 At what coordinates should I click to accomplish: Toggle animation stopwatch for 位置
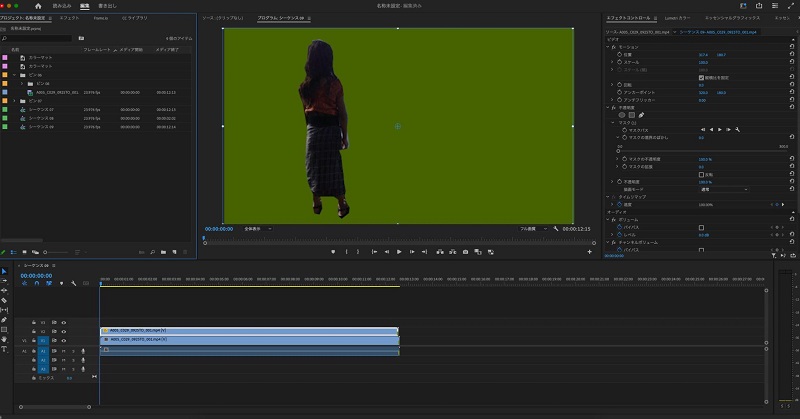coord(619,55)
